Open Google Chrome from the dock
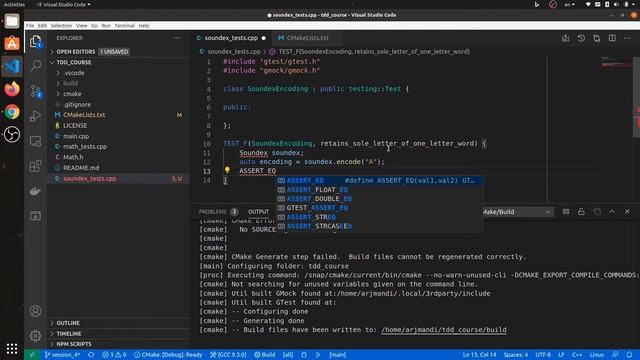Screen dimensions: 640x360 (12, 112)
